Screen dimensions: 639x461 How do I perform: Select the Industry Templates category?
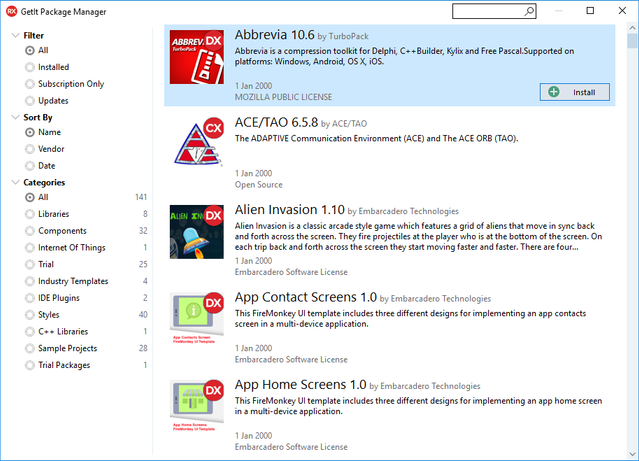click(x=30, y=281)
